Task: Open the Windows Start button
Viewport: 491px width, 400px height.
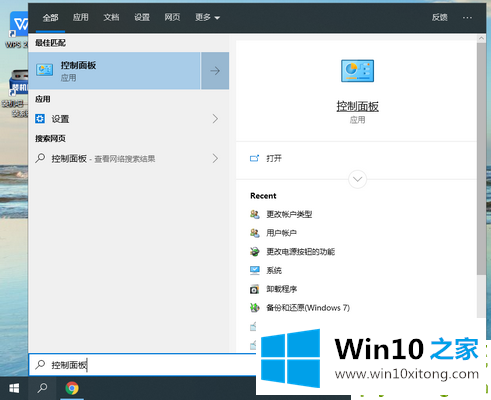Action: click(14, 388)
